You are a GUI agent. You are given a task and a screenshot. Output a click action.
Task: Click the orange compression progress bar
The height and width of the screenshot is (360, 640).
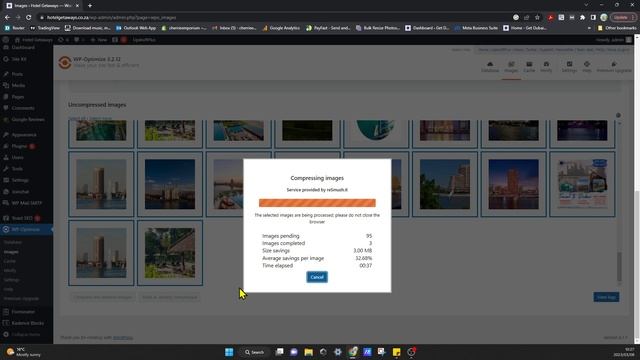tap(317, 203)
